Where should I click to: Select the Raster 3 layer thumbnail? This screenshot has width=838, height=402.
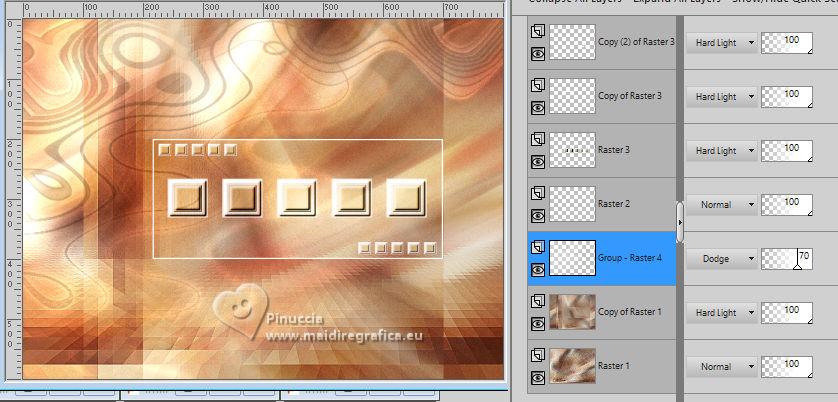click(572, 150)
